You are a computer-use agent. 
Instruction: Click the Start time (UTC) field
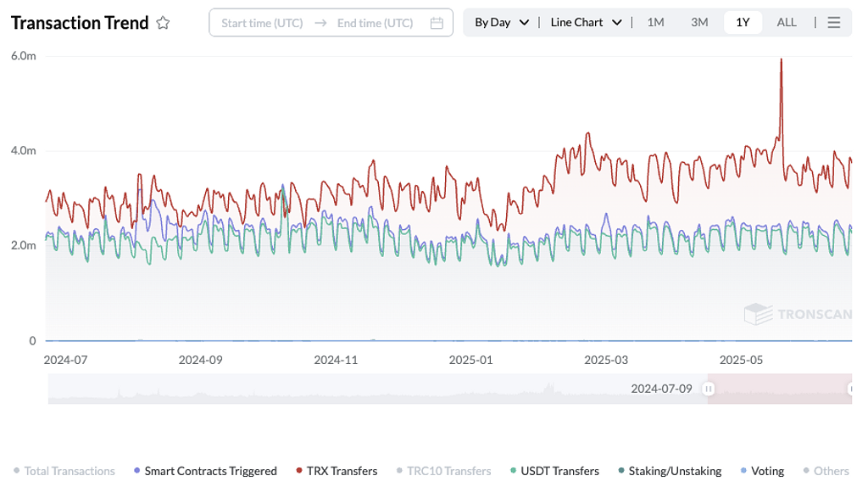click(262, 23)
